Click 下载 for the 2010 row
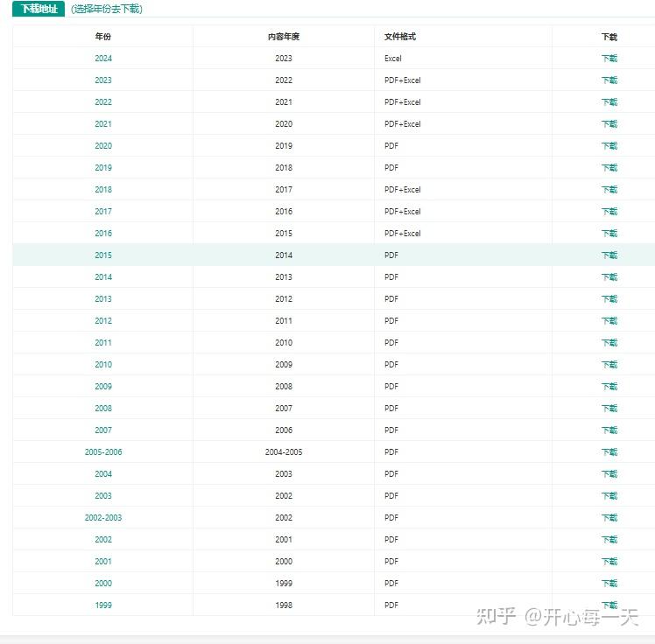655x644 pixels. click(609, 364)
